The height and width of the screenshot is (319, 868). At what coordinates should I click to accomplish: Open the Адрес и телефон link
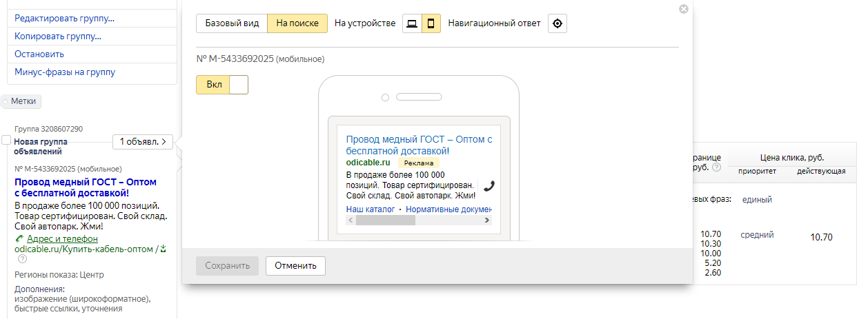tap(62, 238)
